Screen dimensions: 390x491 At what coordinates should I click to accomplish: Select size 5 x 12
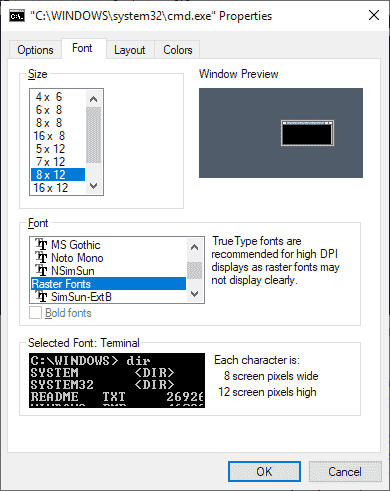coord(58,149)
